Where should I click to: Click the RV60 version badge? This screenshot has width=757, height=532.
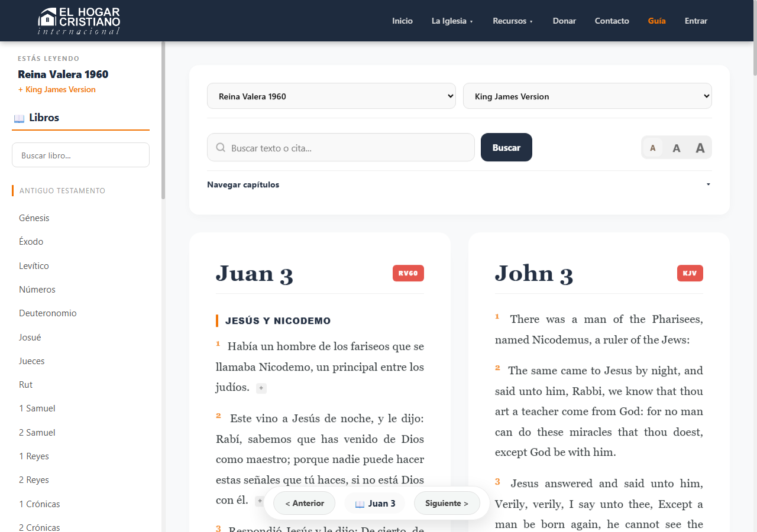(x=408, y=273)
